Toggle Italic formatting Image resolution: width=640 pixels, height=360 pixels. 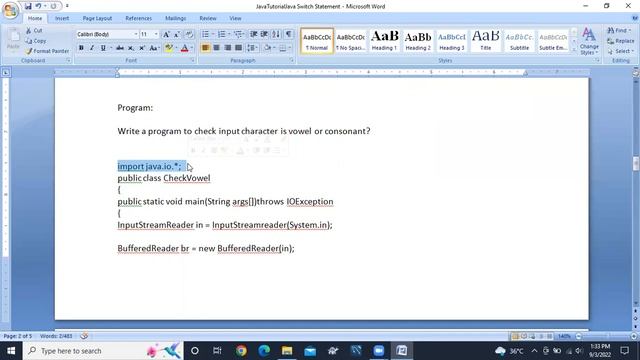[x=92, y=48]
